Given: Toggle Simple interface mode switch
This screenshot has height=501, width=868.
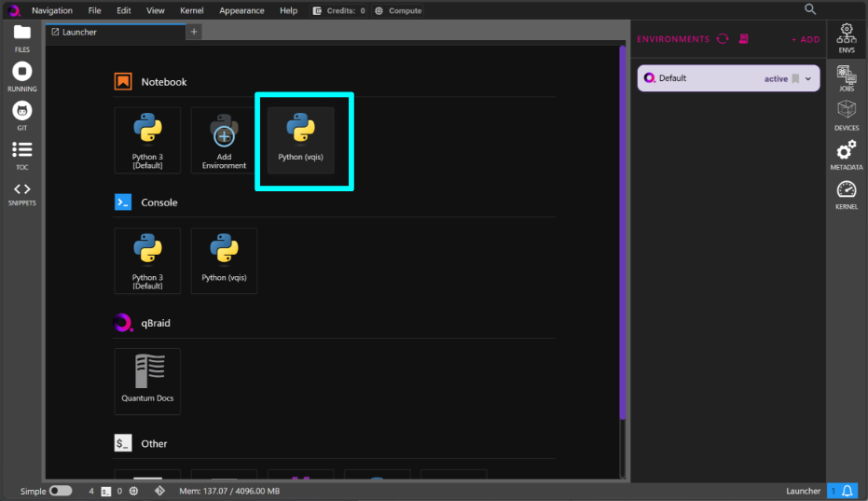Looking at the screenshot, I should point(61,491).
